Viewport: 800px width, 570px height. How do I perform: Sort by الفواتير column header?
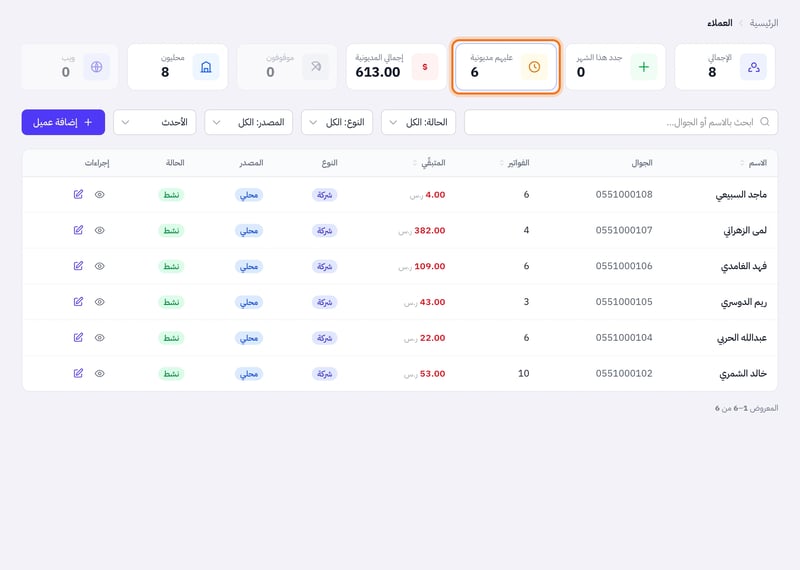pyautogui.click(x=514, y=163)
